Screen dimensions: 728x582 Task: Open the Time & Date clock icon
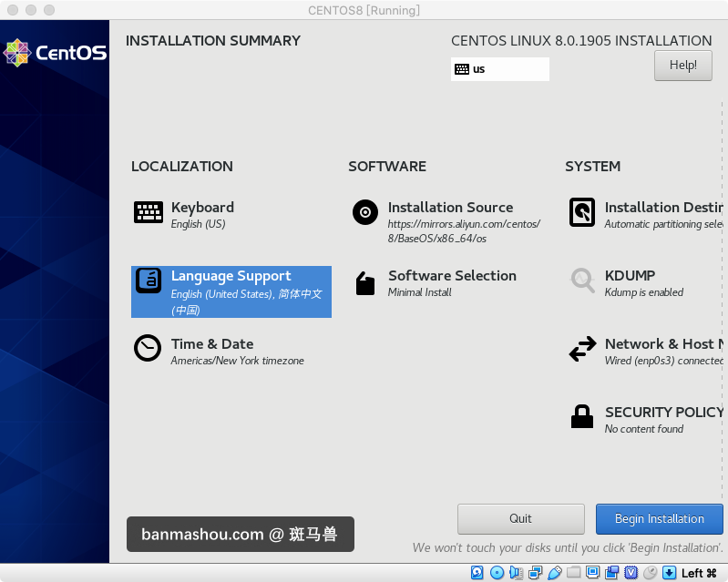(x=148, y=348)
